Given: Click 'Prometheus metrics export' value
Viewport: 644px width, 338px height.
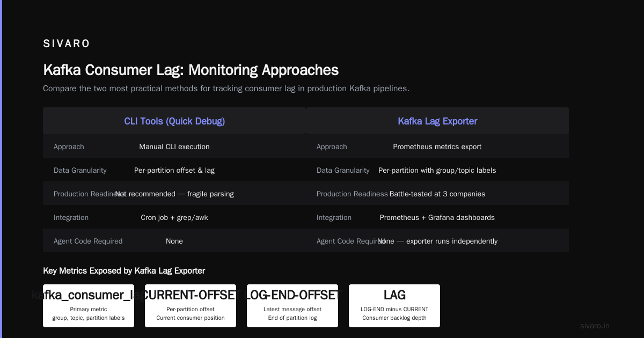Looking at the screenshot, I should click(x=437, y=147).
